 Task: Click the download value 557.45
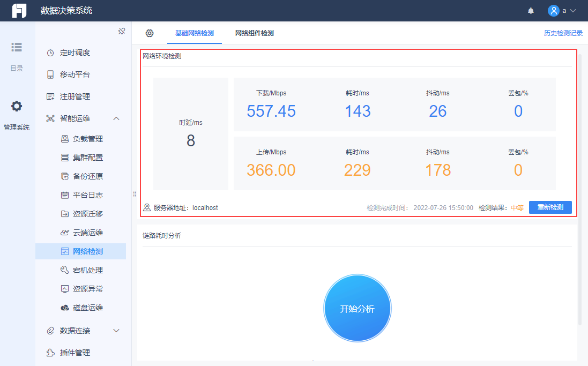[271, 111]
